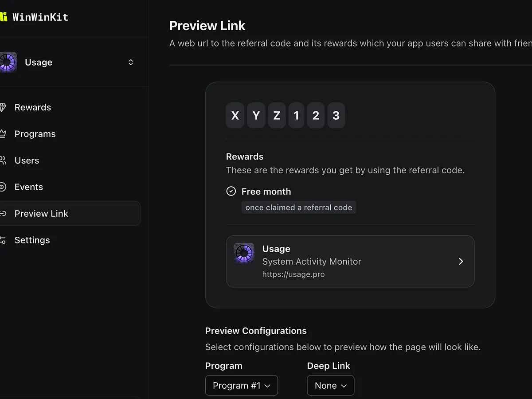
Task: Go to the Rewards menu item
Action: [33, 107]
